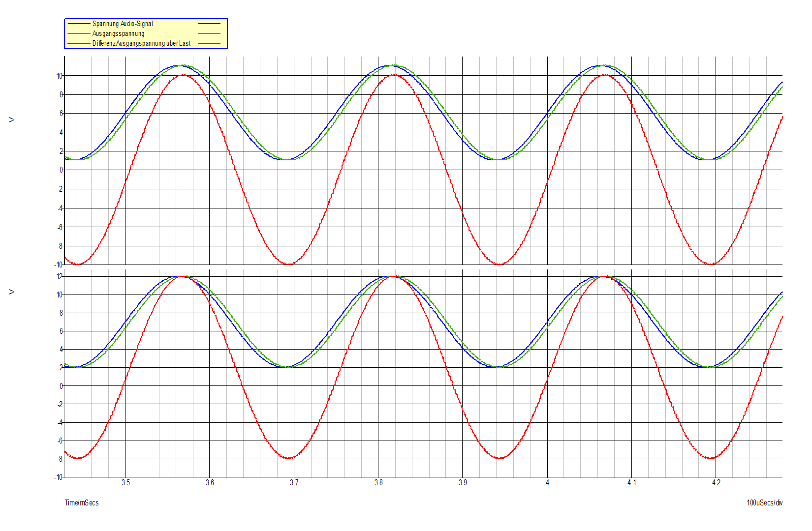Click the 3.6 tick label on the time axis
This screenshot has height=531, width=812.
210,482
